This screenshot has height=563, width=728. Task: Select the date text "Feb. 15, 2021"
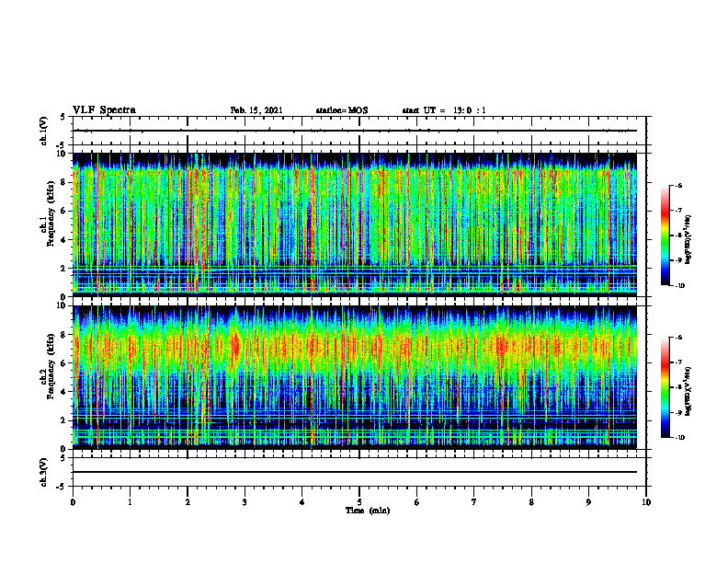pyautogui.click(x=256, y=110)
